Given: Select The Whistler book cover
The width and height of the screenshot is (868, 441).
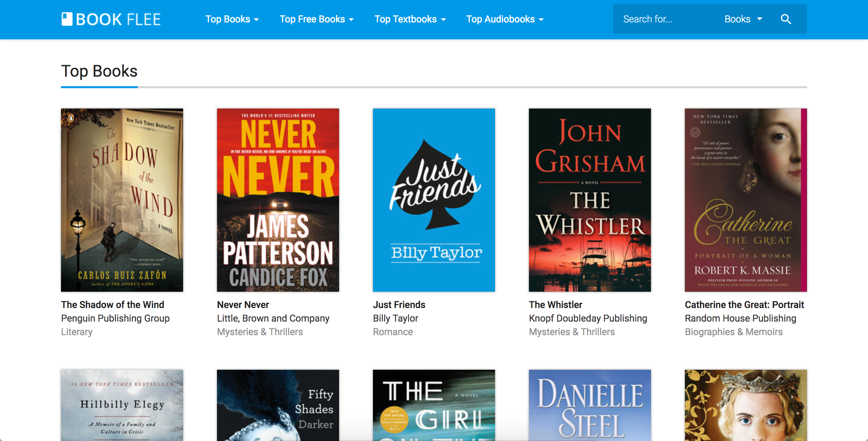Looking at the screenshot, I should pyautogui.click(x=590, y=200).
